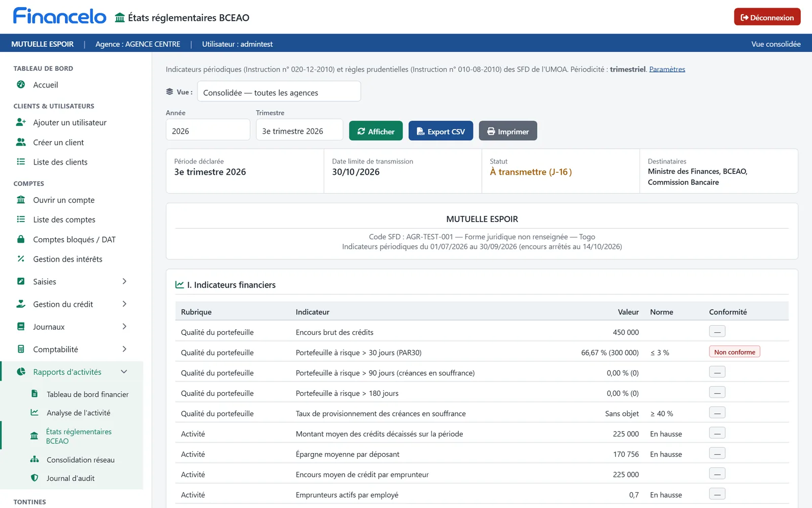Click the bank icon next to Ouvrir un compte
The height and width of the screenshot is (508, 812).
(x=21, y=200)
